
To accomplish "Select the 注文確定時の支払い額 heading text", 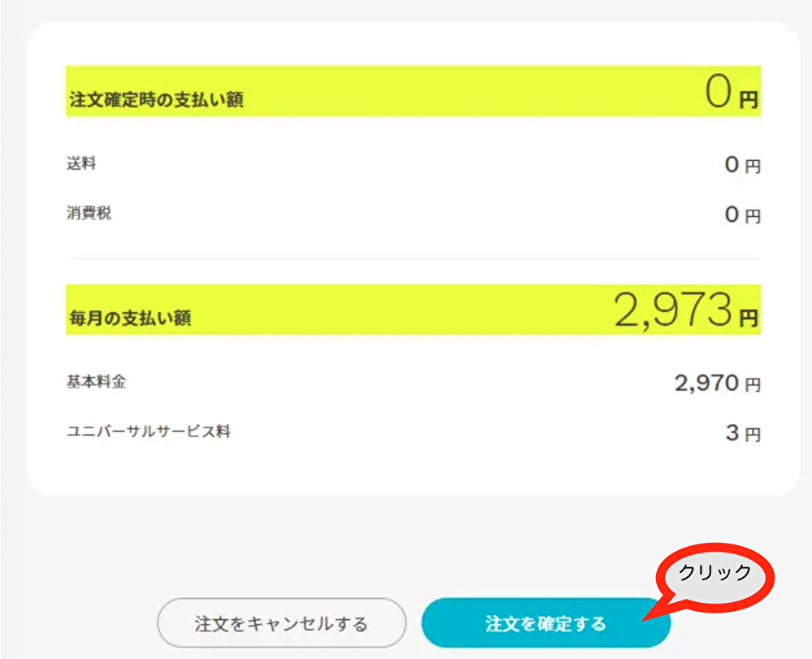I will [156, 100].
